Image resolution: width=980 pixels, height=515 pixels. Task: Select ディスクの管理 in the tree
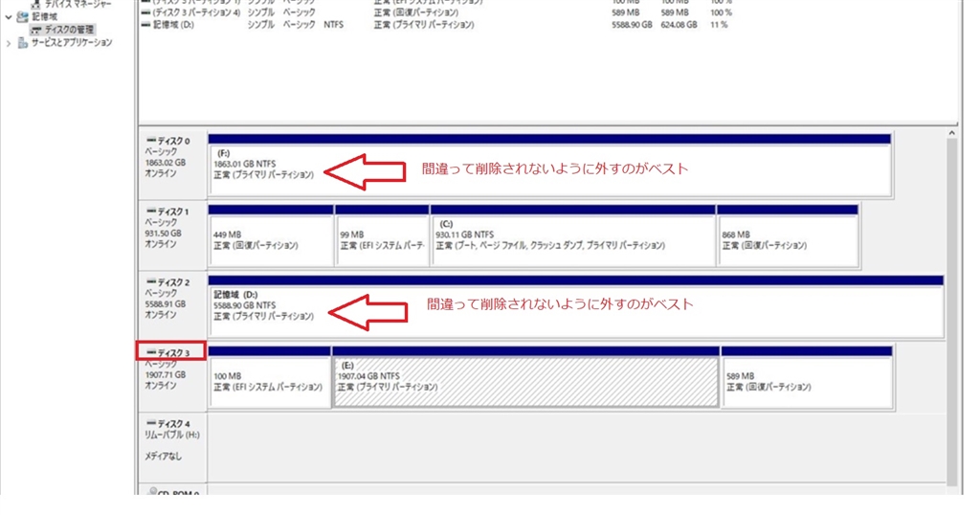(69, 30)
